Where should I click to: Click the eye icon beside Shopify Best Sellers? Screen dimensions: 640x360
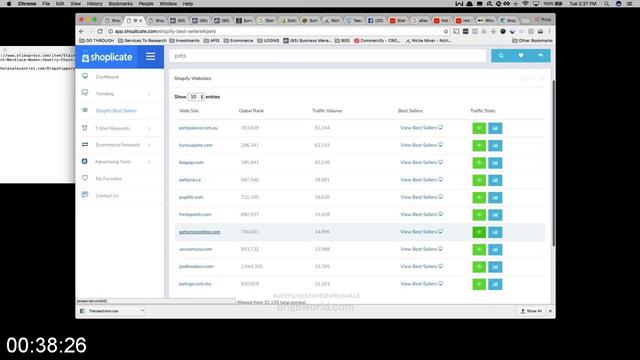[x=85, y=110]
